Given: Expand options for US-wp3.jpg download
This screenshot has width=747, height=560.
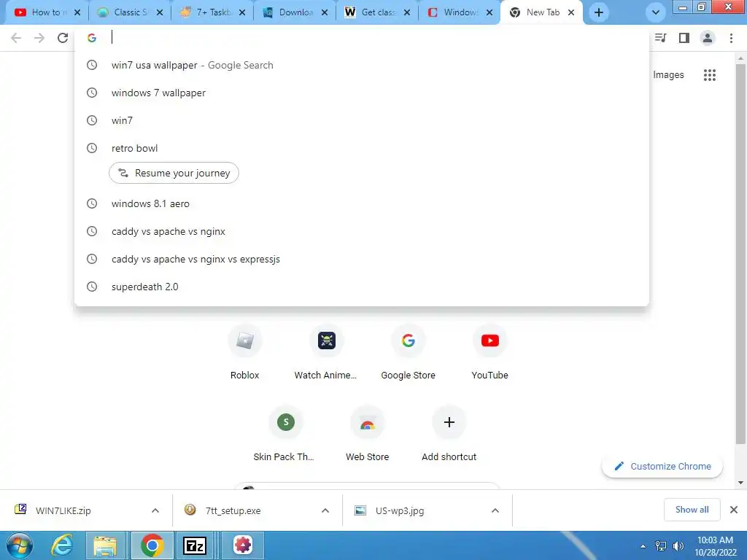Looking at the screenshot, I should [495, 510].
